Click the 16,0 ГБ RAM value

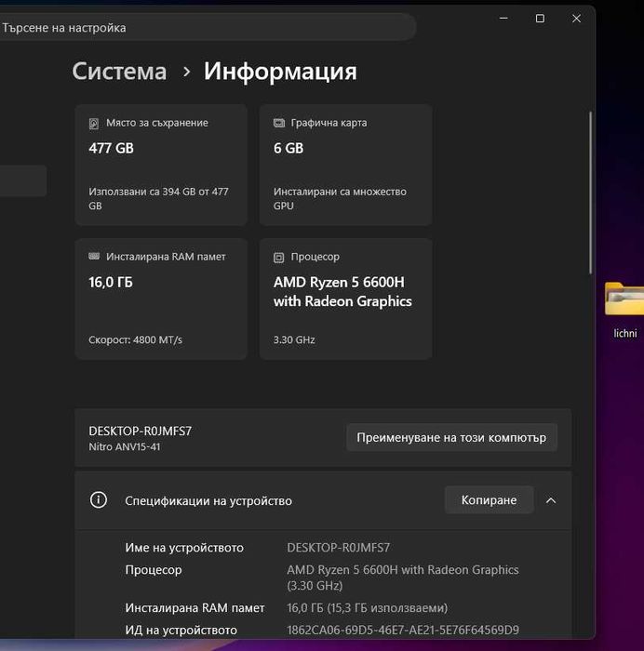[x=111, y=283]
